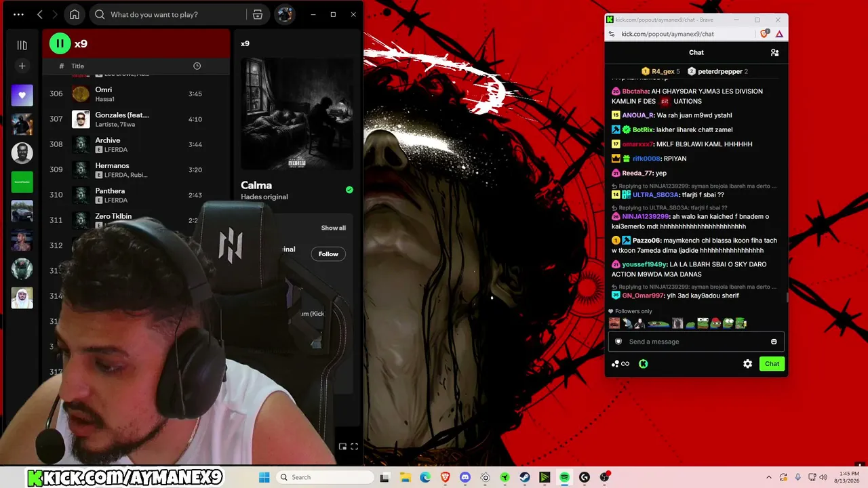868x488 pixels.
Task: Click ULTRA_SBO3A username in chat
Action: click(656, 195)
